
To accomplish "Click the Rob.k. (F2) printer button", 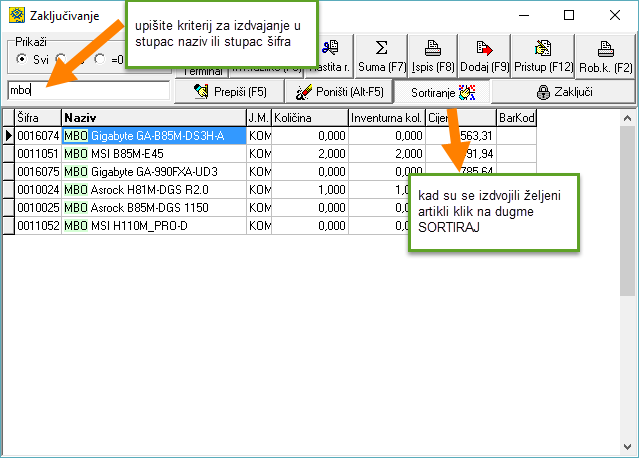I will (x=606, y=55).
